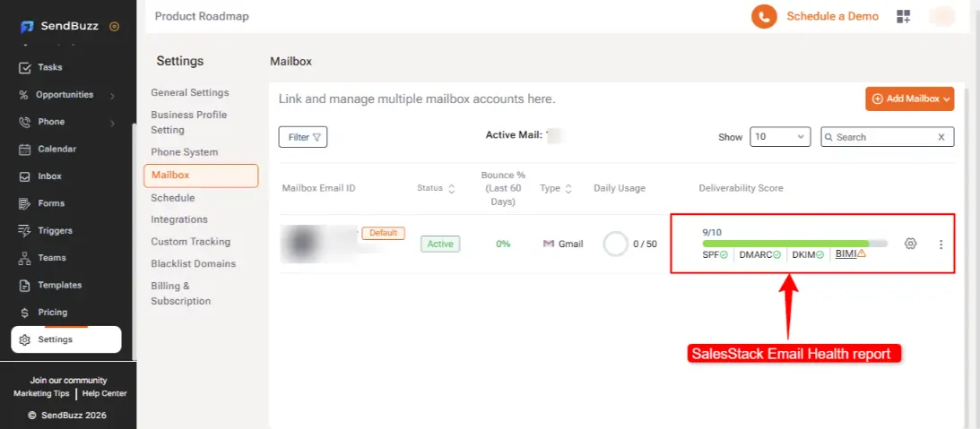Click the Forms icon in sidebar
980x429 pixels.
pos(24,203)
